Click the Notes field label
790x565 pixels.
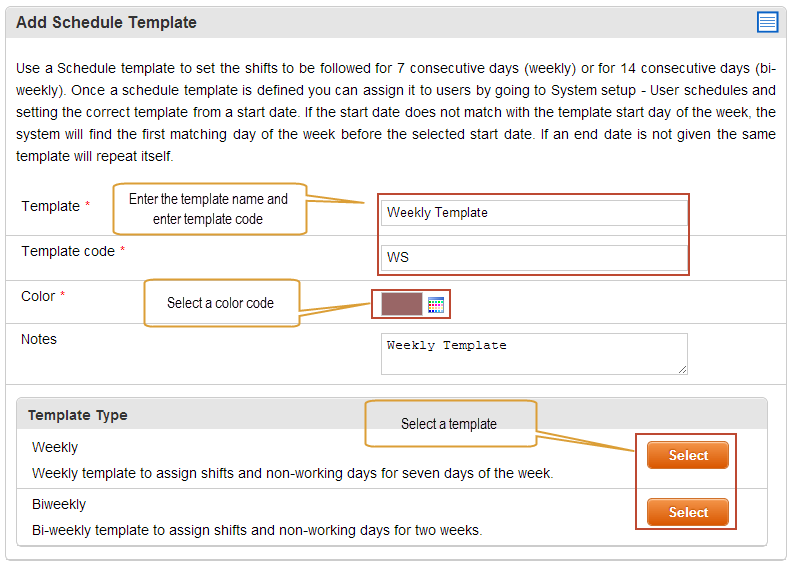[x=39, y=339]
